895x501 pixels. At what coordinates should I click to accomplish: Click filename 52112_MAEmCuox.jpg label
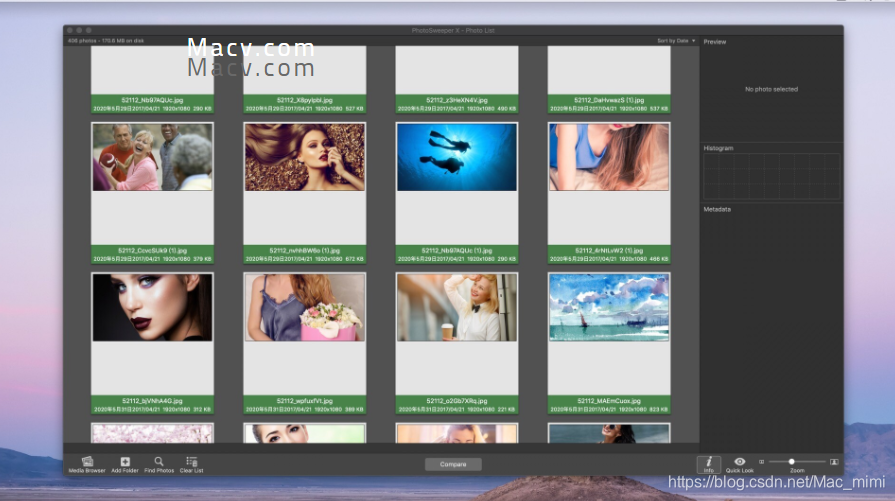(609, 401)
